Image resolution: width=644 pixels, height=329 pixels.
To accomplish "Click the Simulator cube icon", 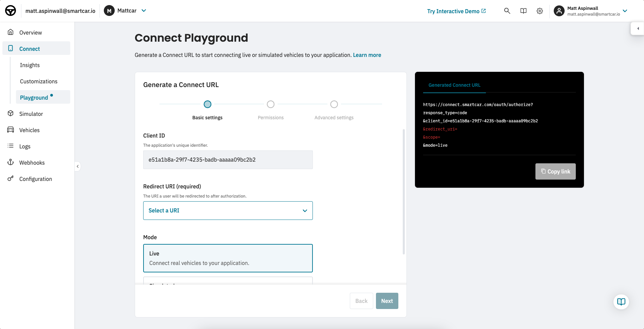I will [x=11, y=114].
